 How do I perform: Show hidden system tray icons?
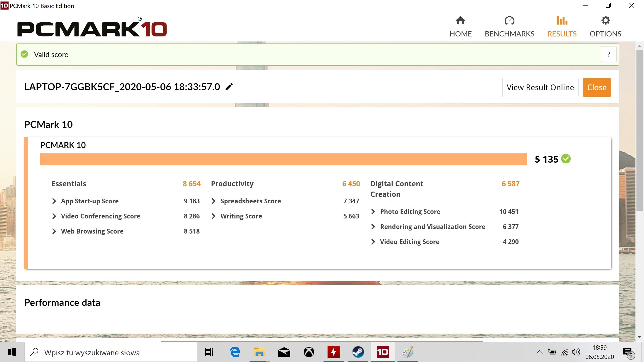click(540, 352)
